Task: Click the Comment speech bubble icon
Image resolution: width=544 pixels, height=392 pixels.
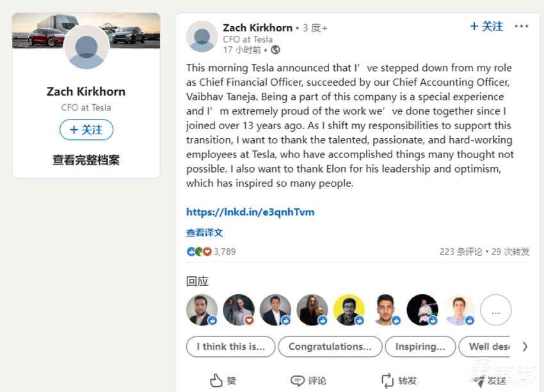Action: tap(298, 380)
